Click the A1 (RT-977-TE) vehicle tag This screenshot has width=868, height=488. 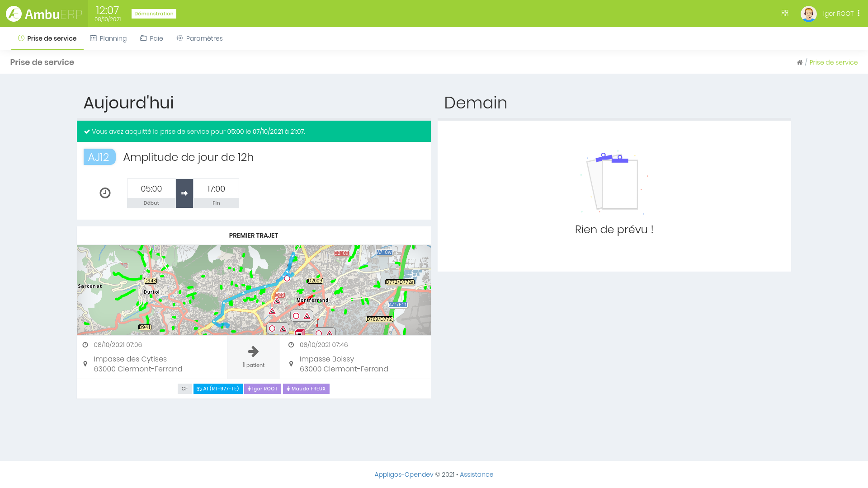click(218, 389)
